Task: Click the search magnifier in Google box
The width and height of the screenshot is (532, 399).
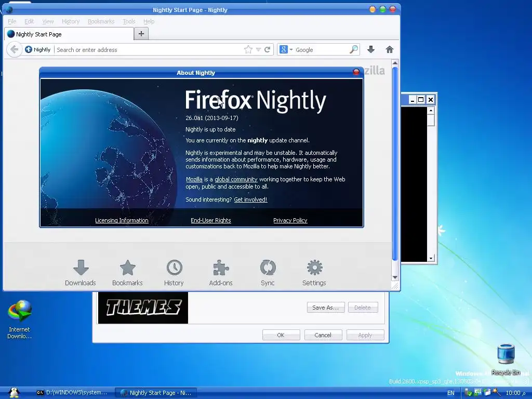Action: 353,49
